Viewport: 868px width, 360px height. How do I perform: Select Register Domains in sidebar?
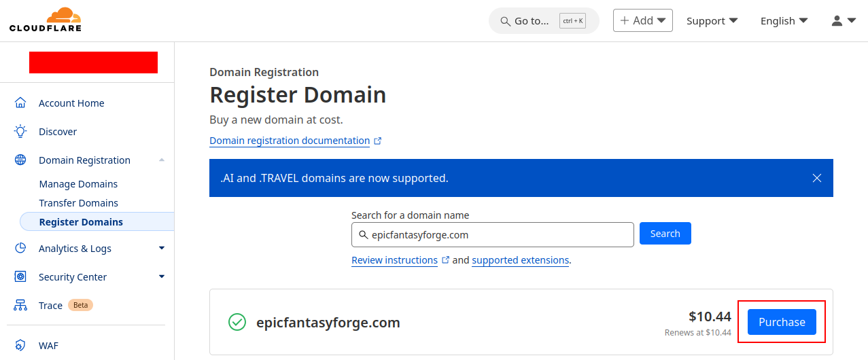pyautogui.click(x=97, y=222)
